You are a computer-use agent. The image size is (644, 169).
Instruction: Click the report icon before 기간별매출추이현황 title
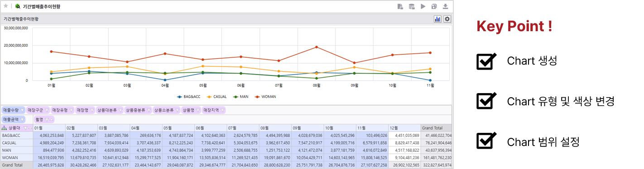coord(18,6)
